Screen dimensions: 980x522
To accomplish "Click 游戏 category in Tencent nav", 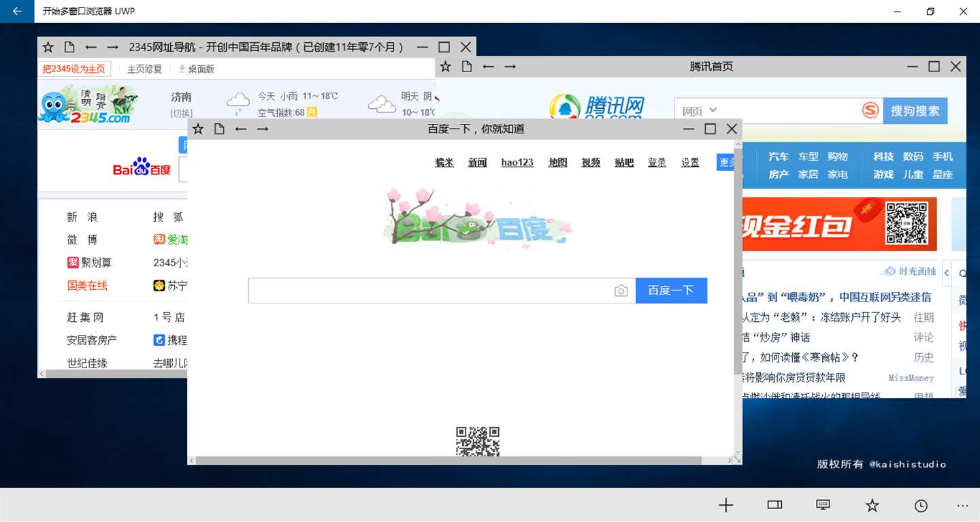I will tap(883, 175).
